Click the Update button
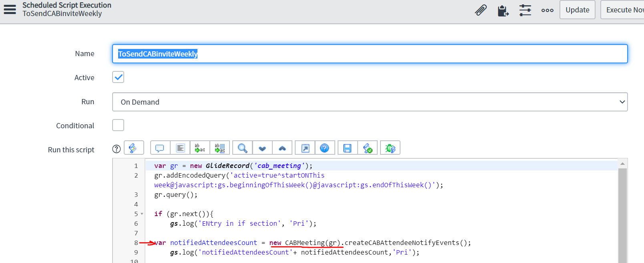Screen dimensions: 644x263 (577, 10)
